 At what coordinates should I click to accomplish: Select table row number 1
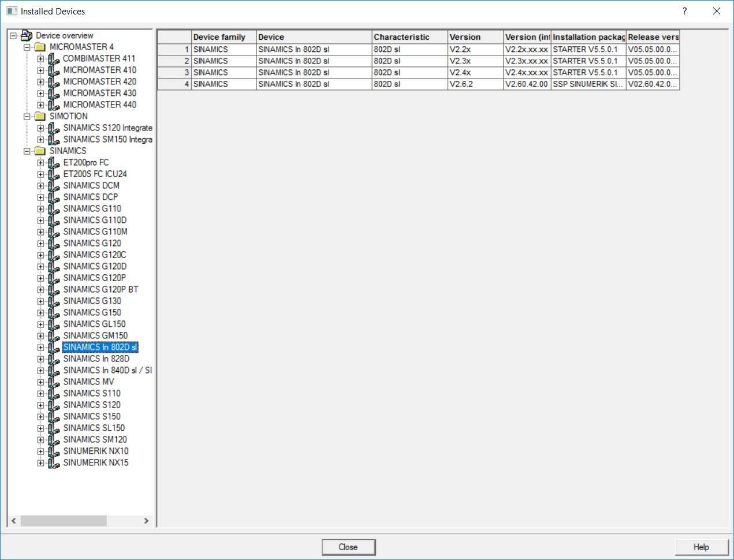pyautogui.click(x=174, y=49)
